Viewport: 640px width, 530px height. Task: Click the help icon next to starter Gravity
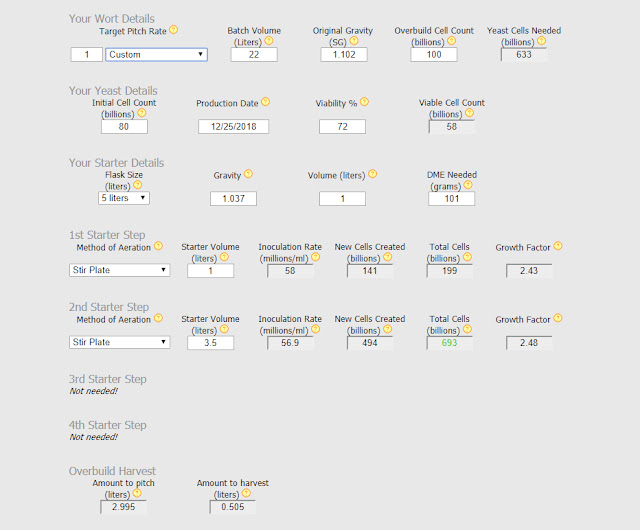tap(248, 174)
